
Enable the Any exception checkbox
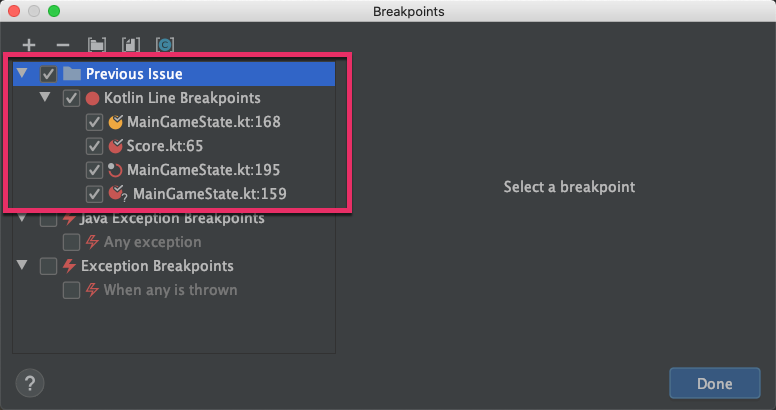71,242
